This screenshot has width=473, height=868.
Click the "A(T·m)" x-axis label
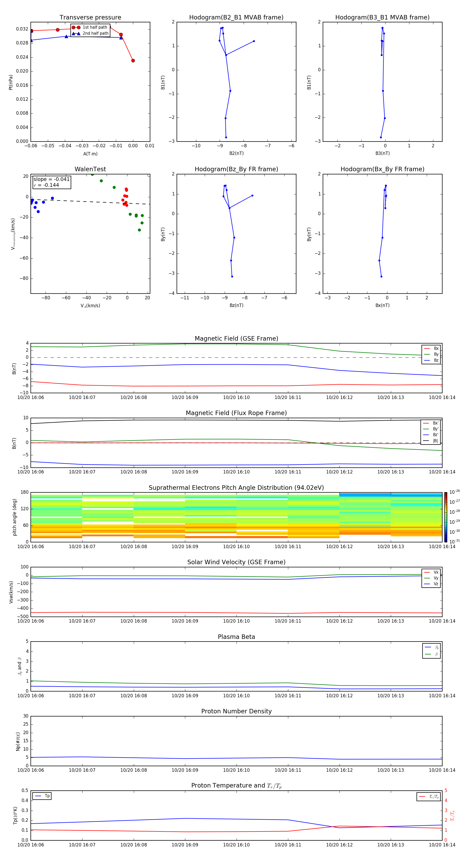[90, 154]
